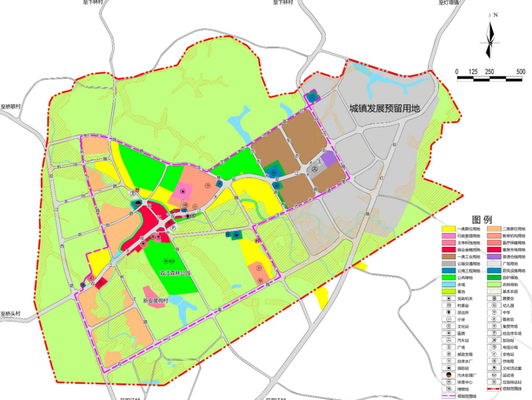532x400 pixels.
Task: Pick the red 商业金融用地 swatch
Action: click(x=448, y=249)
